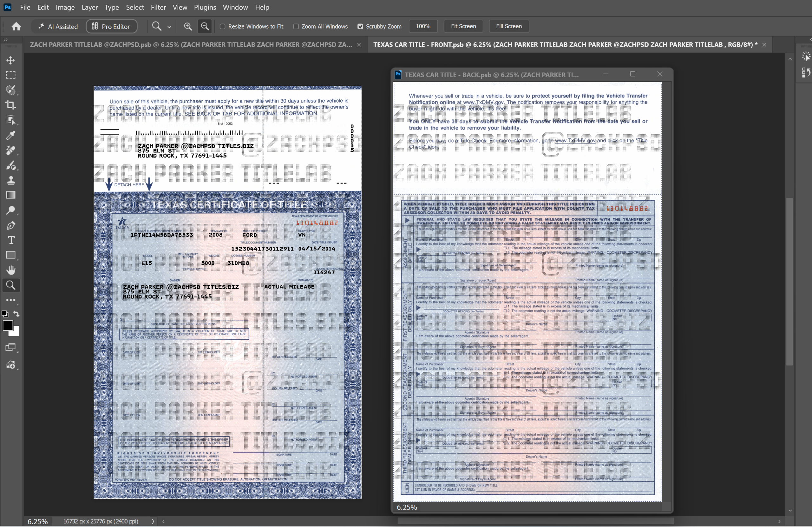Reset default foreground and background colors
This screenshot has height=527, width=812.
coord(5,314)
